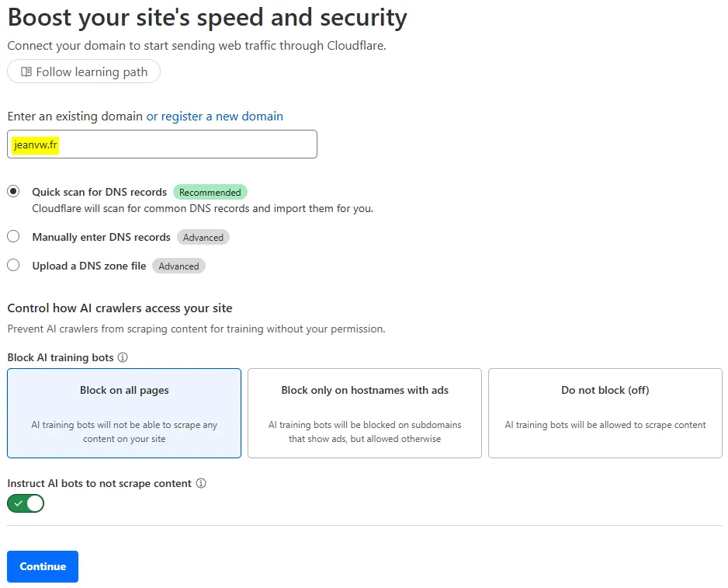Select Quick scan for DNS records radio
Screen dimensions: 728x588
tap(13, 192)
